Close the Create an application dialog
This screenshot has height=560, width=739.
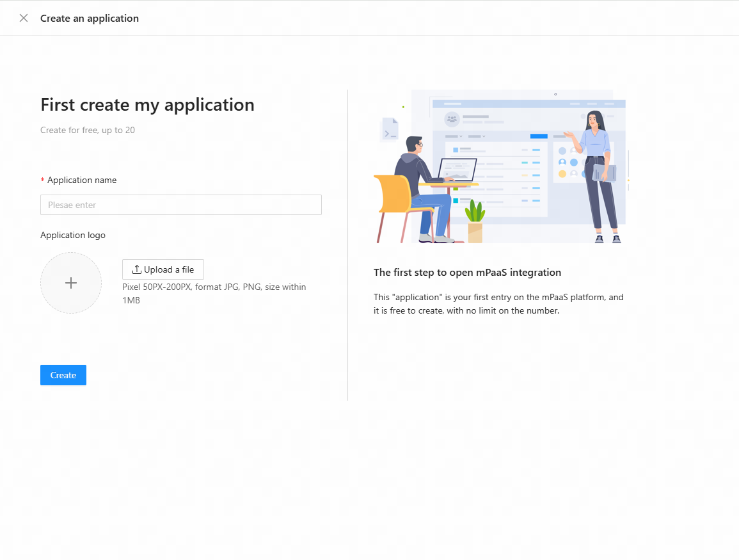click(x=24, y=18)
